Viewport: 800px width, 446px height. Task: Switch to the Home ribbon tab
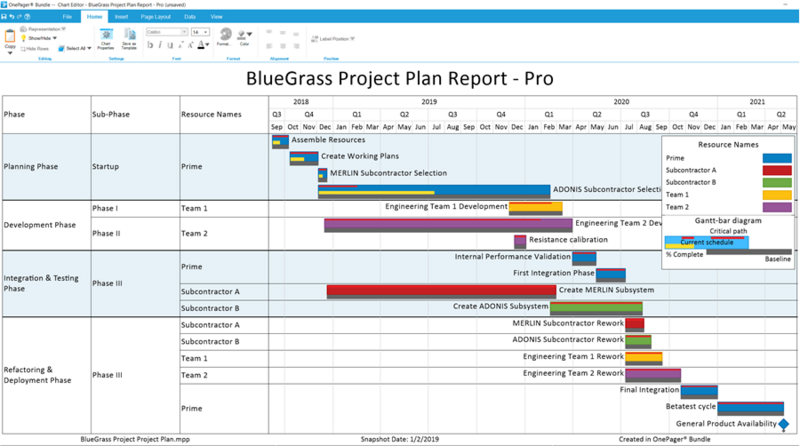tap(94, 17)
